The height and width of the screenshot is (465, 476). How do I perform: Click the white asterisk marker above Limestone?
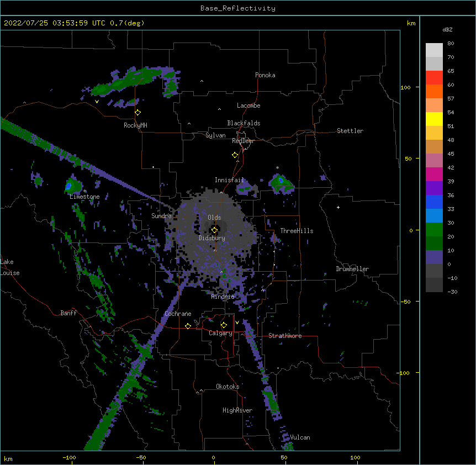[85, 191]
